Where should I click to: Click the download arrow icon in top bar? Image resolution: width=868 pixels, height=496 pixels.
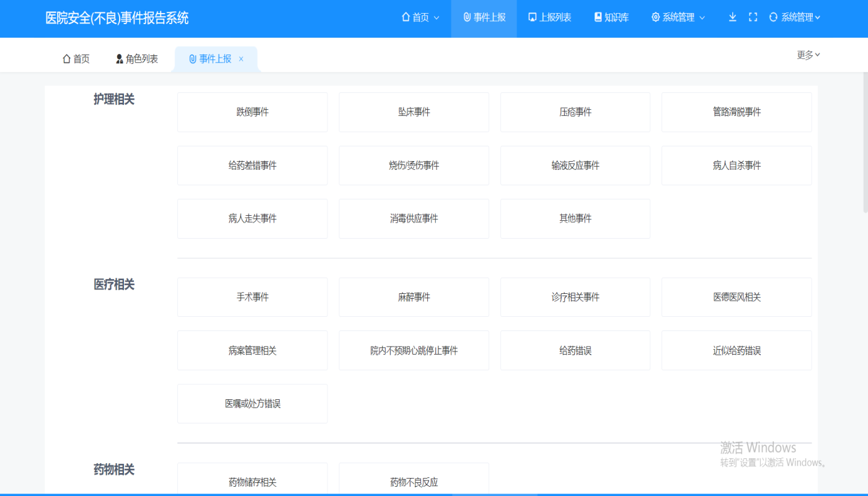[x=732, y=17]
